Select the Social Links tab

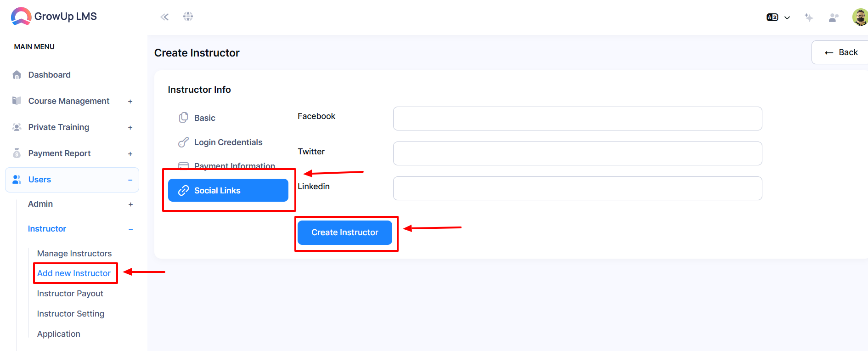pyautogui.click(x=228, y=190)
